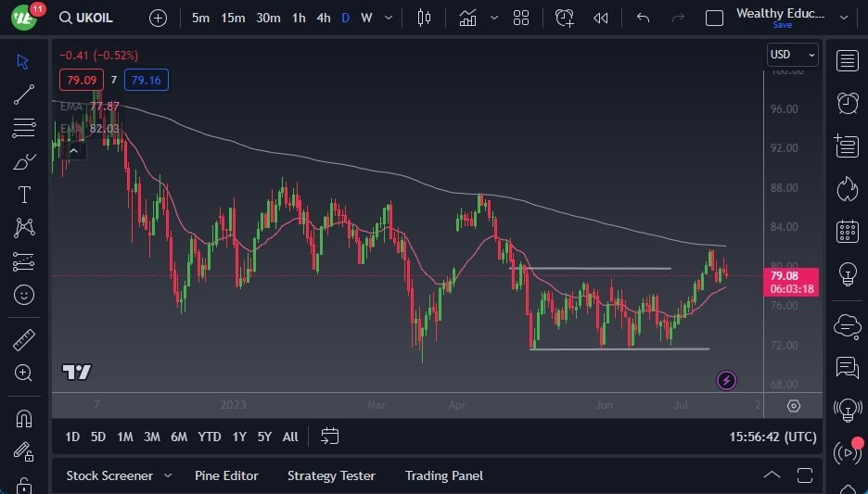Toggle lock all drawing tools
This screenshot has width=868, height=494.
click(x=24, y=486)
